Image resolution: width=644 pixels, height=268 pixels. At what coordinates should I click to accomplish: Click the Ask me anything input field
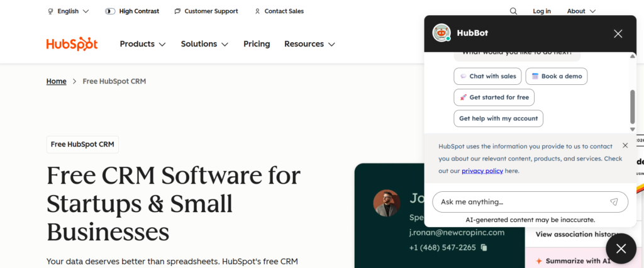(519, 202)
